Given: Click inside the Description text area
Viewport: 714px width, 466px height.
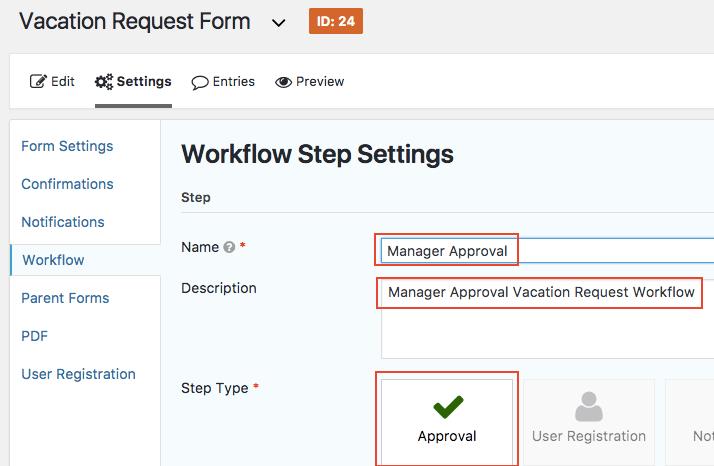Looking at the screenshot, I should tap(545, 330).
